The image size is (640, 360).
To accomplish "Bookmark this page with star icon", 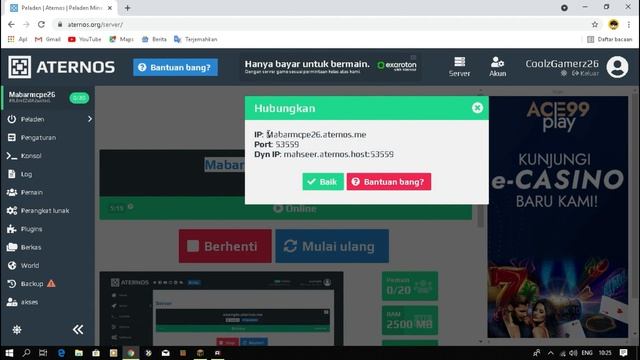I will pyautogui.click(x=595, y=24).
